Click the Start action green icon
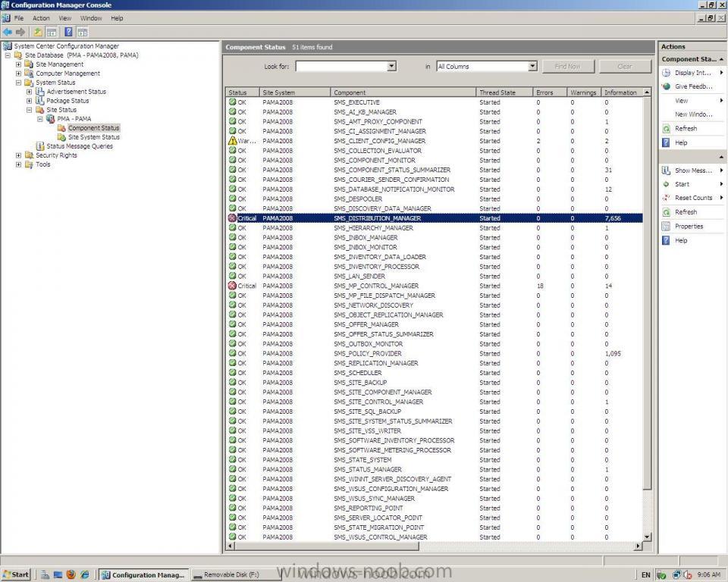Viewport: 728px width, 582px height. pyautogui.click(x=667, y=184)
